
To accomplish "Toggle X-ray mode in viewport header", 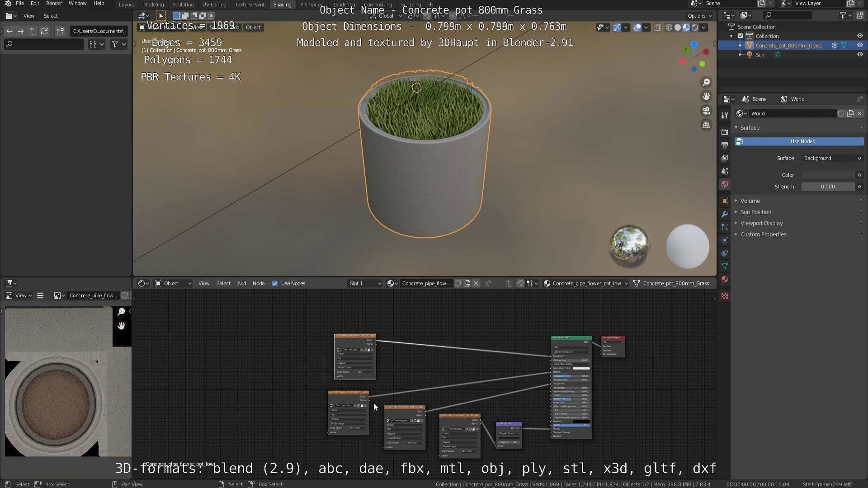I will pyautogui.click(x=657, y=28).
